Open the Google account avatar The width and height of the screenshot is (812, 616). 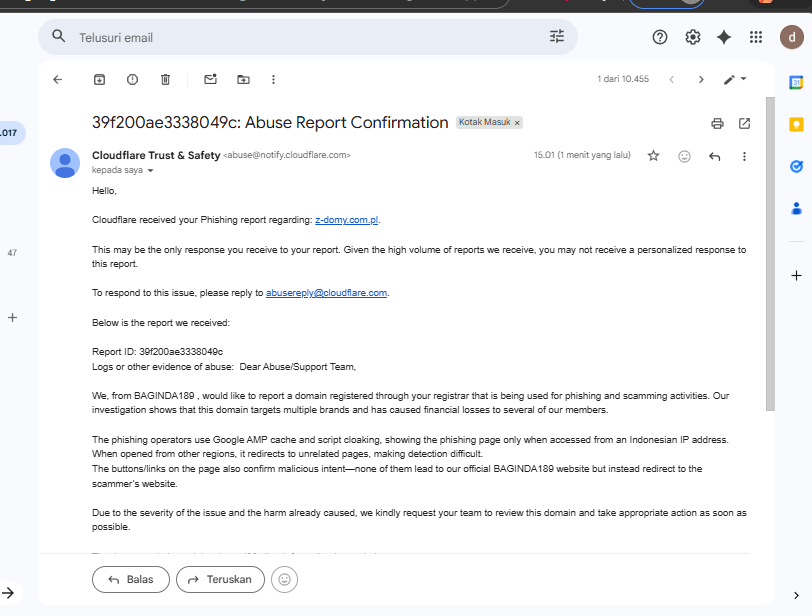(x=792, y=37)
